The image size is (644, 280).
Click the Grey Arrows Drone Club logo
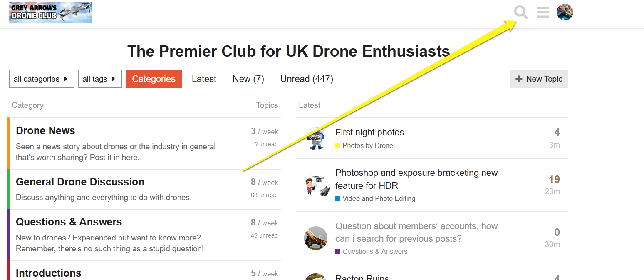click(x=51, y=12)
